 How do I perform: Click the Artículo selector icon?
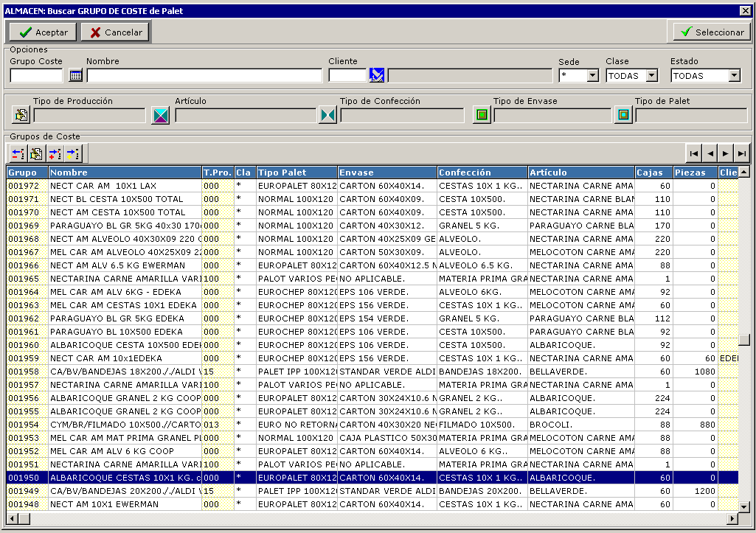coord(160,115)
